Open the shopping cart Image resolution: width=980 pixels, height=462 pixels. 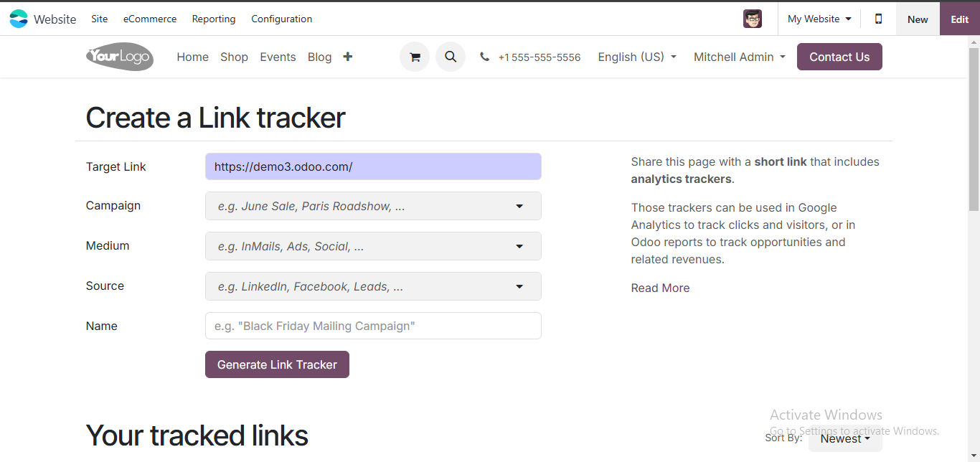click(x=415, y=56)
